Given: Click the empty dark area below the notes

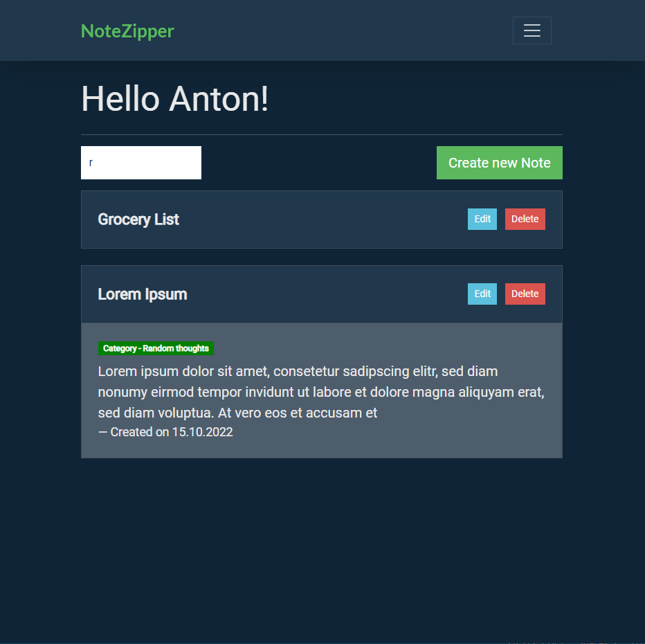Looking at the screenshot, I should pos(321,547).
